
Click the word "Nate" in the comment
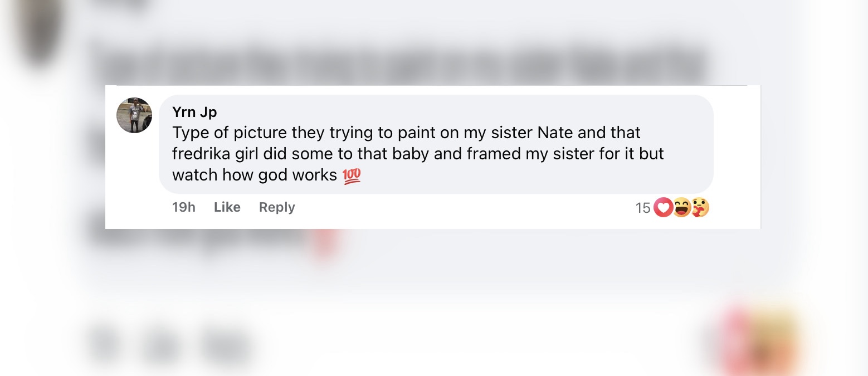point(557,133)
